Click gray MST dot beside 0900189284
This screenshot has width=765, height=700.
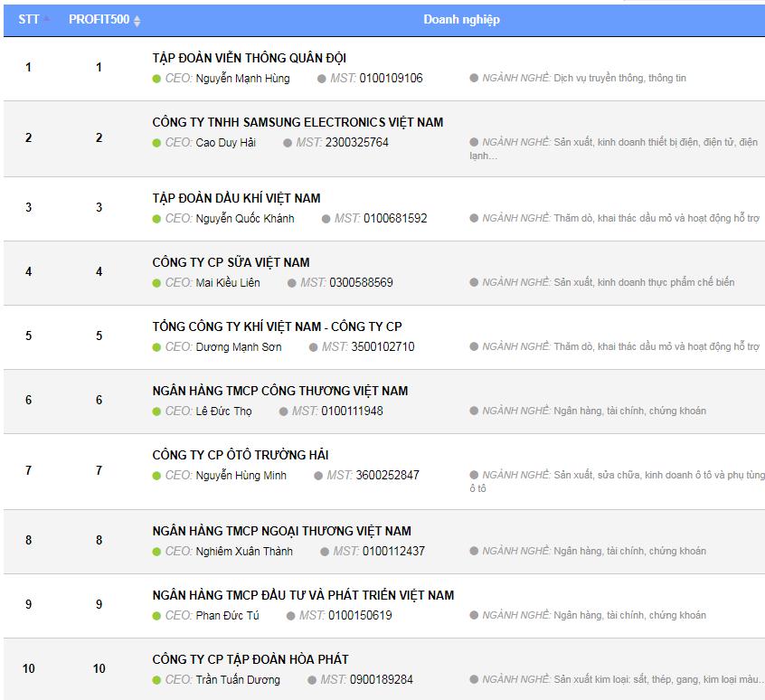(x=312, y=680)
